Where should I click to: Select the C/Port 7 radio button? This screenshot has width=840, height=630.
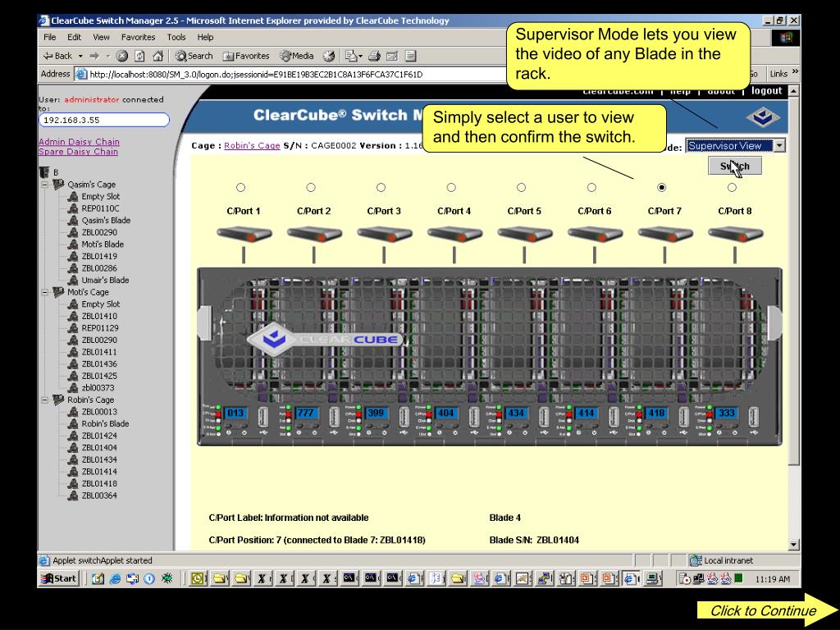(662, 188)
